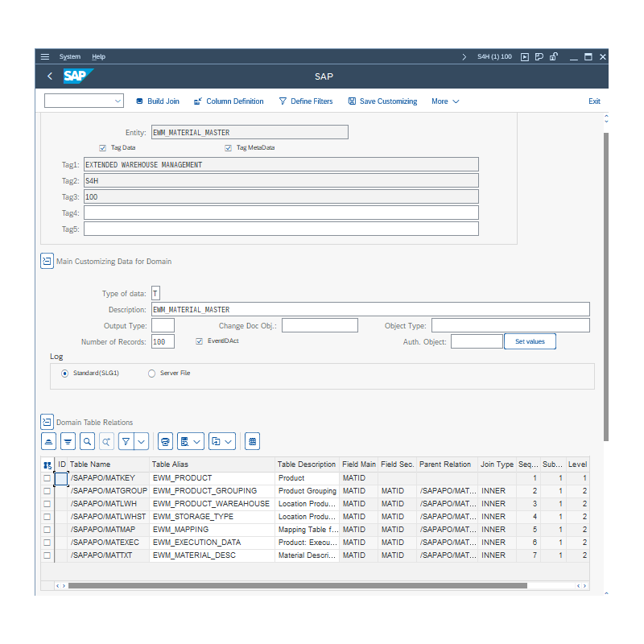This screenshot has height=644, width=644.
Task: Click the Build Join button
Action: click(x=157, y=101)
